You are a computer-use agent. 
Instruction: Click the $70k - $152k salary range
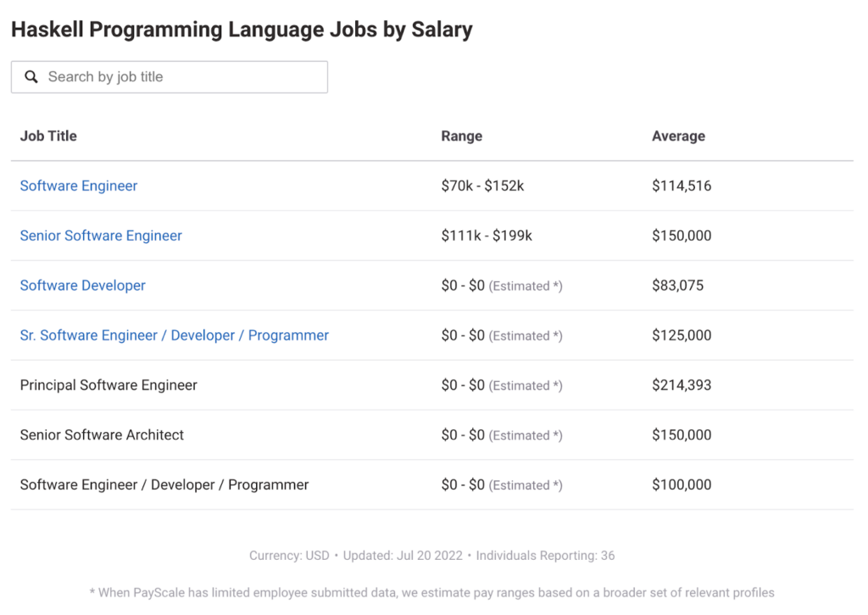tap(482, 186)
